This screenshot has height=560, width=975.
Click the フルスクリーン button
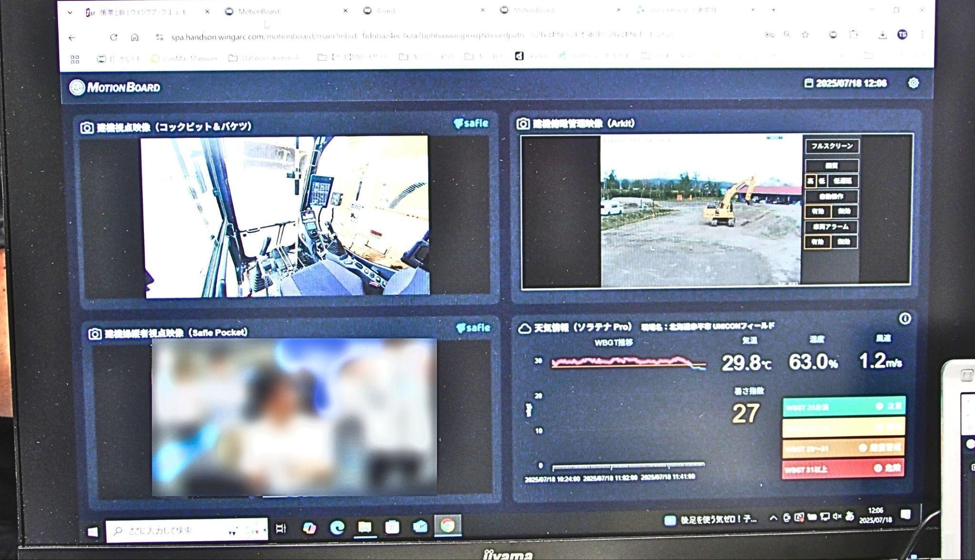coord(832,146)
